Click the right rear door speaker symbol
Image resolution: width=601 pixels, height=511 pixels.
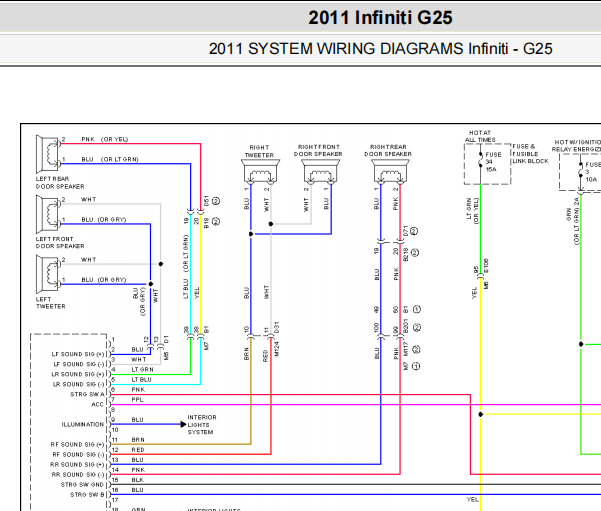coord(388,176)
